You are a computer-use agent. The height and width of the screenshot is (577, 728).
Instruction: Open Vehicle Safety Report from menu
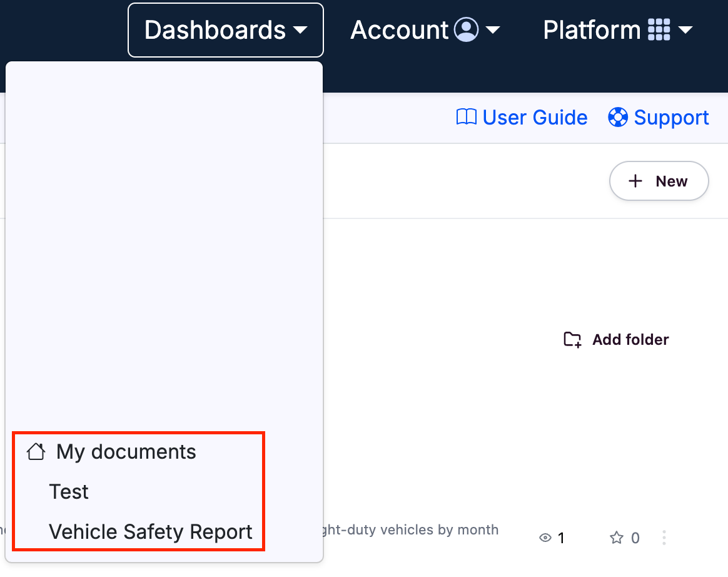tap(151, 531)
